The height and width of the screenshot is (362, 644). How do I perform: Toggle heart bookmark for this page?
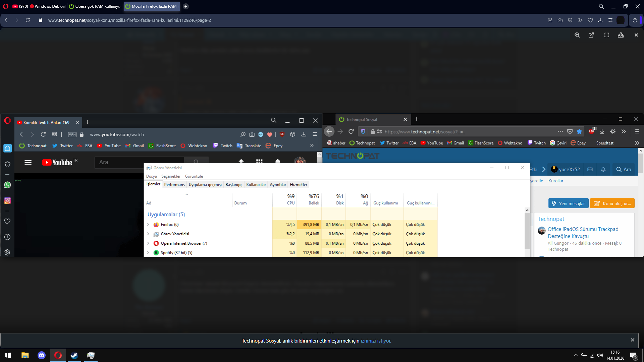click(x=590, y=20)
